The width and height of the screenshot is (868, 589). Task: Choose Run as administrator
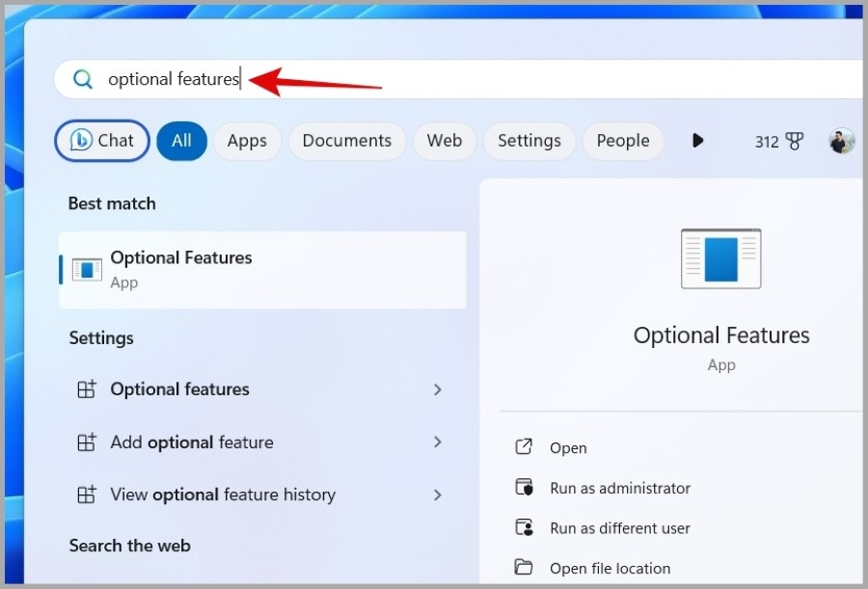pos(620,488)
